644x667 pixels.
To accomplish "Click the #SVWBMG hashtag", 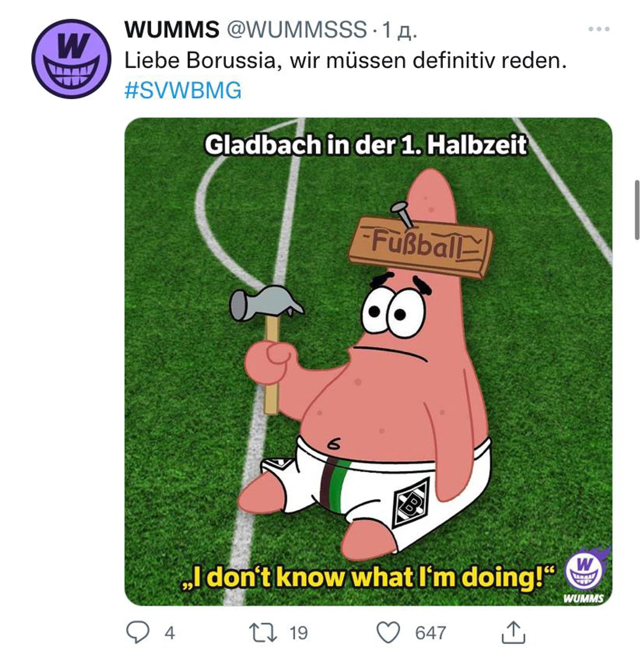I will point(183,90).
